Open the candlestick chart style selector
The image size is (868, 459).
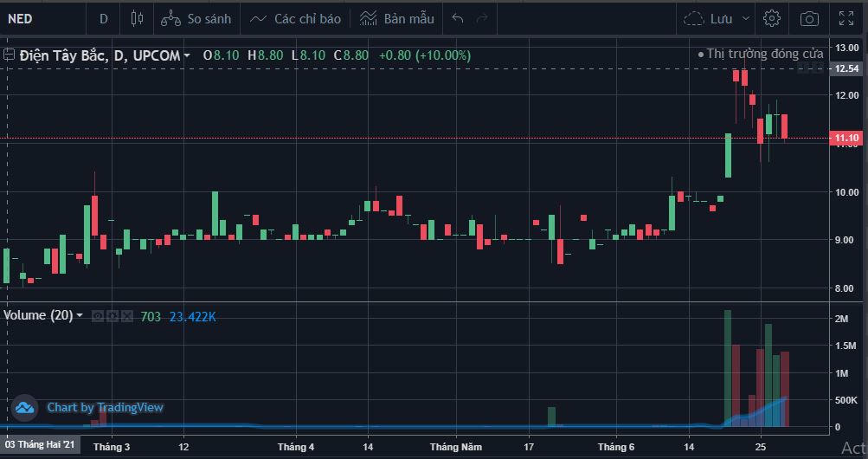pyautogui.click(x=137, y=18)
